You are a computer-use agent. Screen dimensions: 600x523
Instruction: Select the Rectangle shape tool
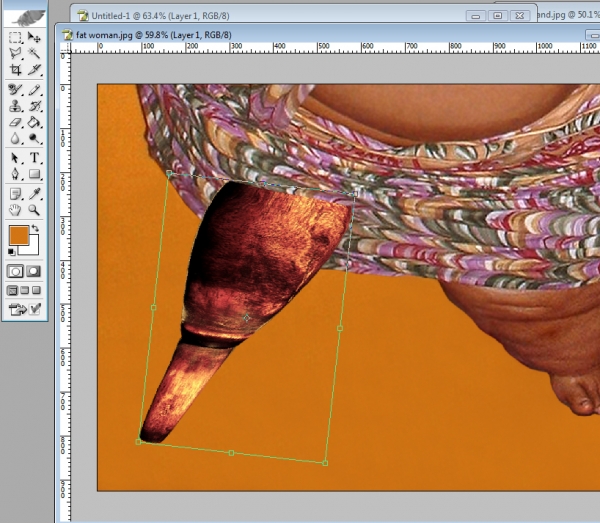click(x=34, y=174)
